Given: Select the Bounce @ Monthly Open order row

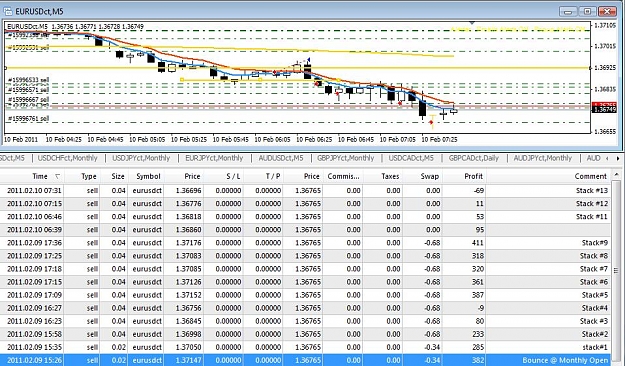Looking at the screenshot, I should coord(305,360).
